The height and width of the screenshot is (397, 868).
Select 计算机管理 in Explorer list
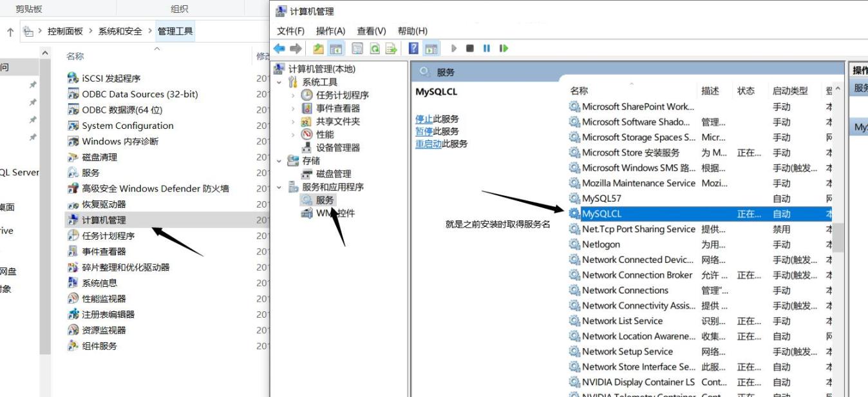click(104, 220)
